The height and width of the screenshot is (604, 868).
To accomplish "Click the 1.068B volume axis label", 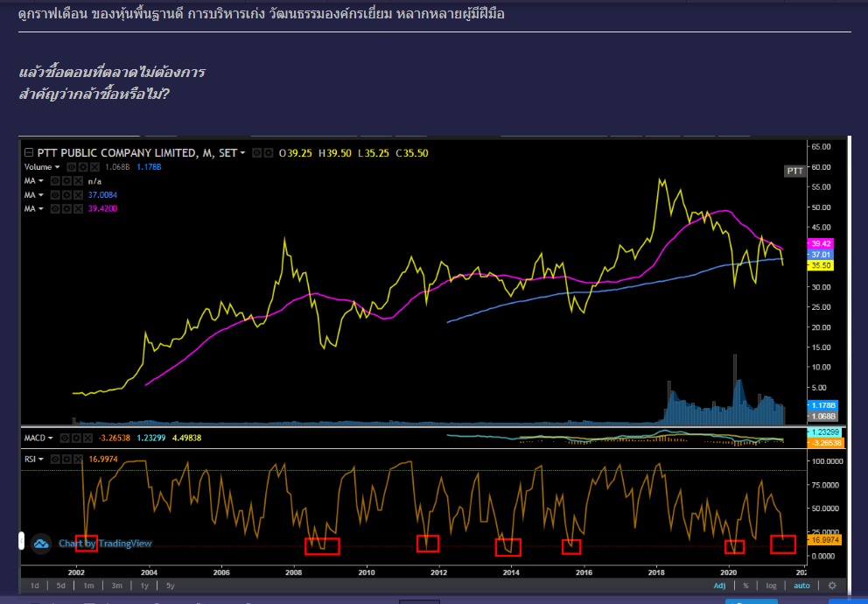I will tap(822, 417).
